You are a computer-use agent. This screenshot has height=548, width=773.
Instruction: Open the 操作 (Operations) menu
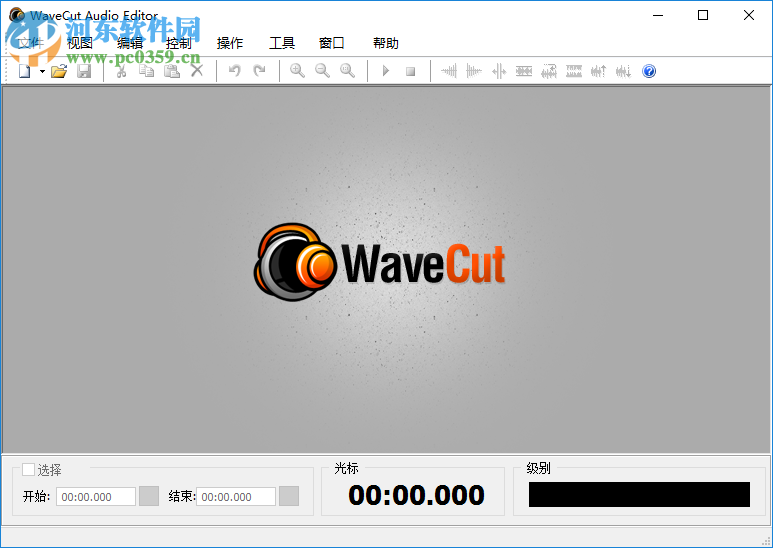click(230, 43)
